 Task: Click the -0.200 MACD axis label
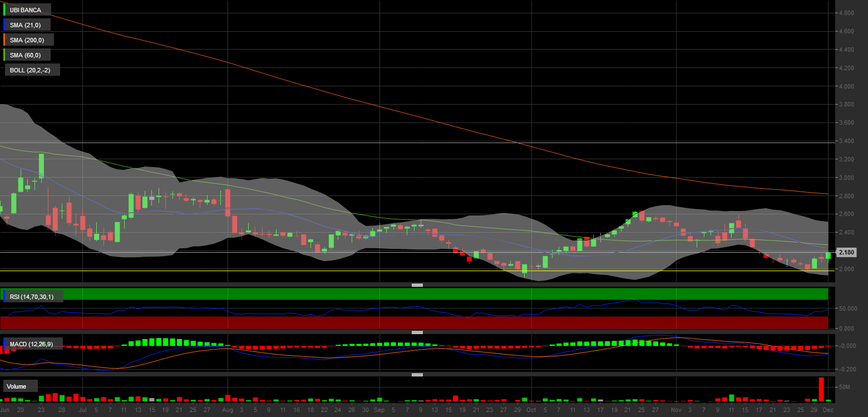tap(847, 369)
